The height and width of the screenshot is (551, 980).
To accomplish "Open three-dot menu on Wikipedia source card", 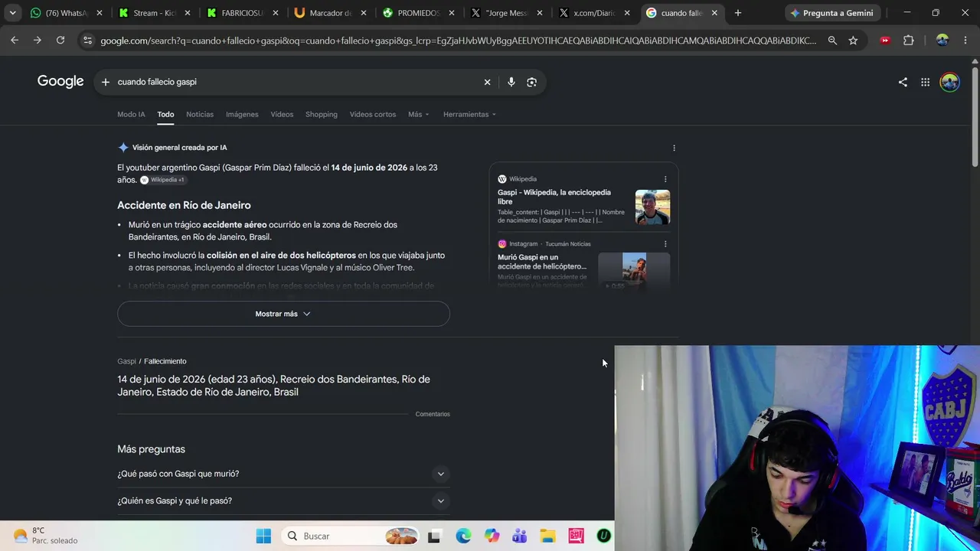I will pyautogui.click(x=665, y=179).
